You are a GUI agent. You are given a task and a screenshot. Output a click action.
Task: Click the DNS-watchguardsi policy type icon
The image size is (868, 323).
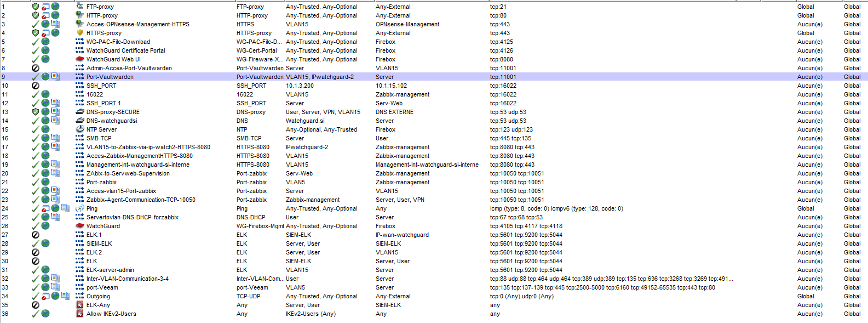coord(80,121)
